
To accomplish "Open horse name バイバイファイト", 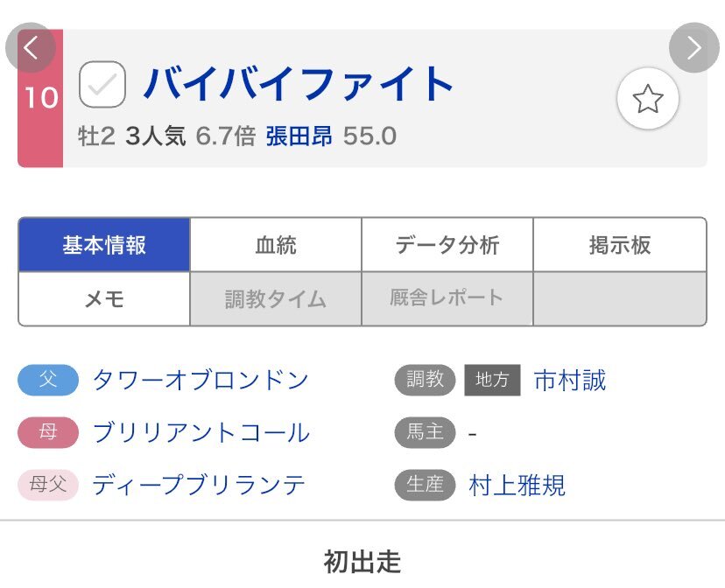I will [299, 84].
